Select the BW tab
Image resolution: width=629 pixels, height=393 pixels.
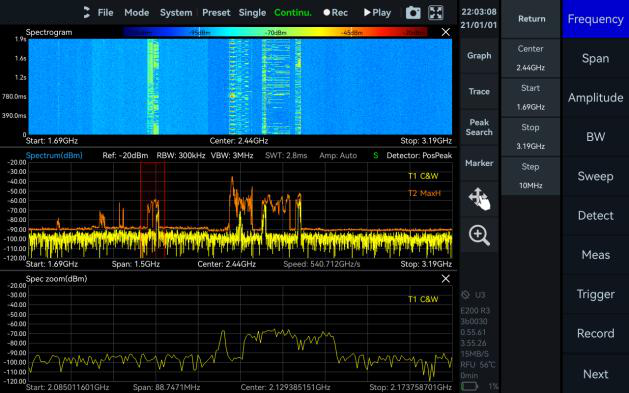click(x=595, y=137)
